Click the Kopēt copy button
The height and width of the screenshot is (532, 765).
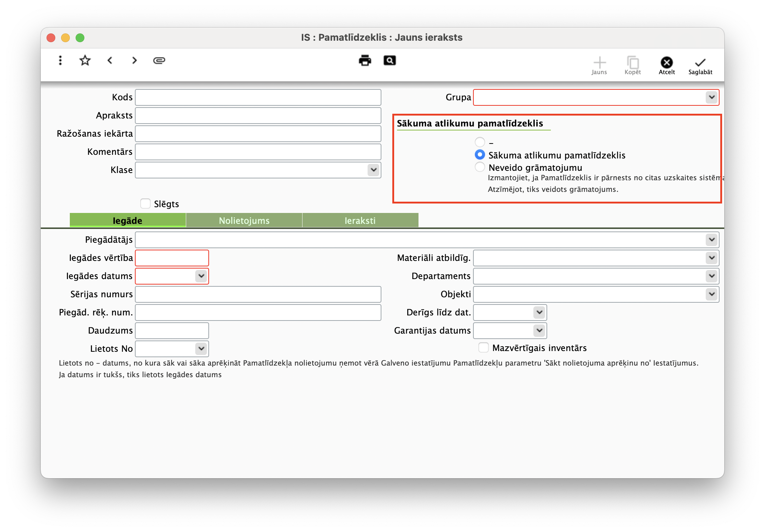pos(633,65)
